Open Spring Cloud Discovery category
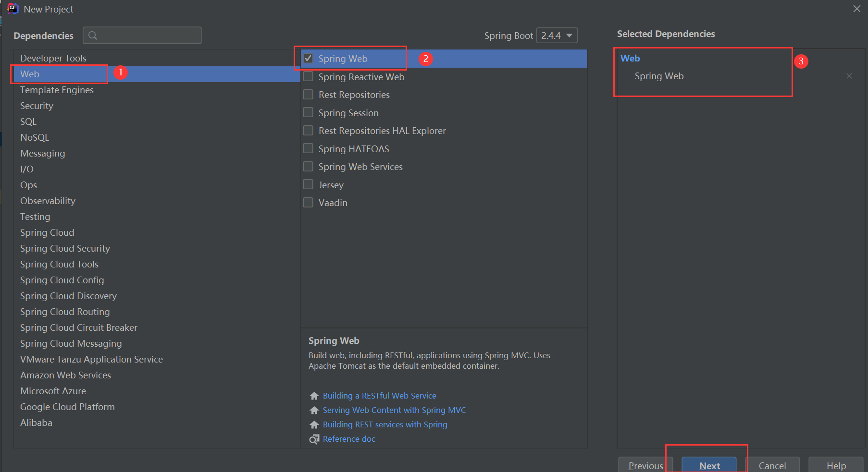The image size is (868, 472). [x=157, y=296]
